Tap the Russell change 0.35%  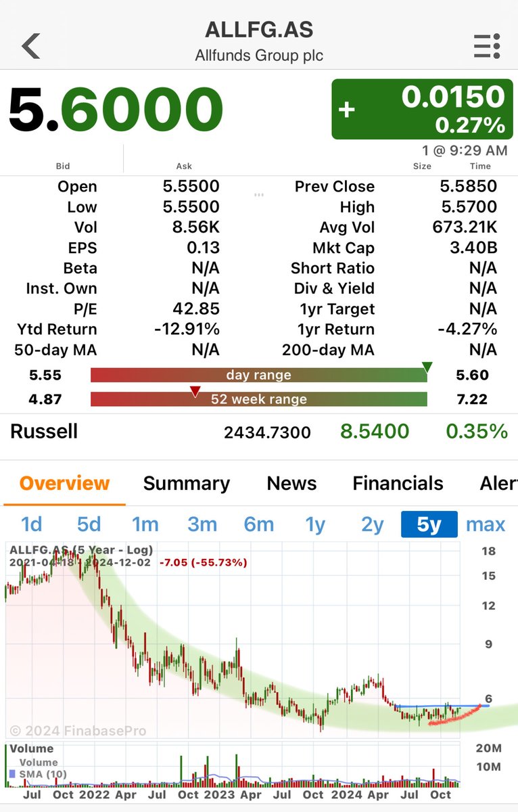pyautogui.click(x=477, y=431)
